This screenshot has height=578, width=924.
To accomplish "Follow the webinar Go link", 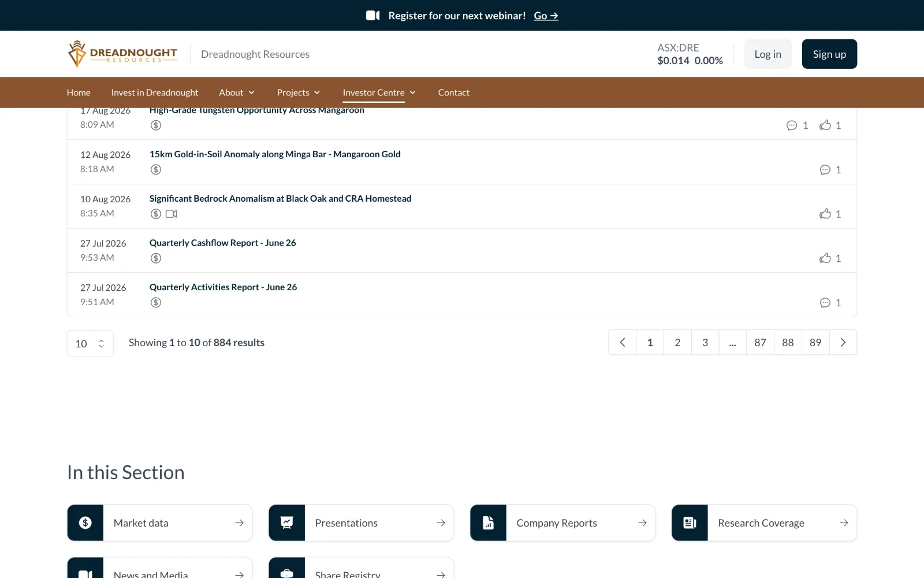I will pos(546,16).
